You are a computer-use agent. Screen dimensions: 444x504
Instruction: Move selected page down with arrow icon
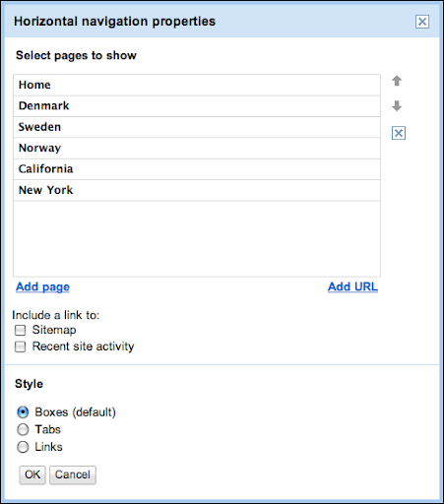397,105
